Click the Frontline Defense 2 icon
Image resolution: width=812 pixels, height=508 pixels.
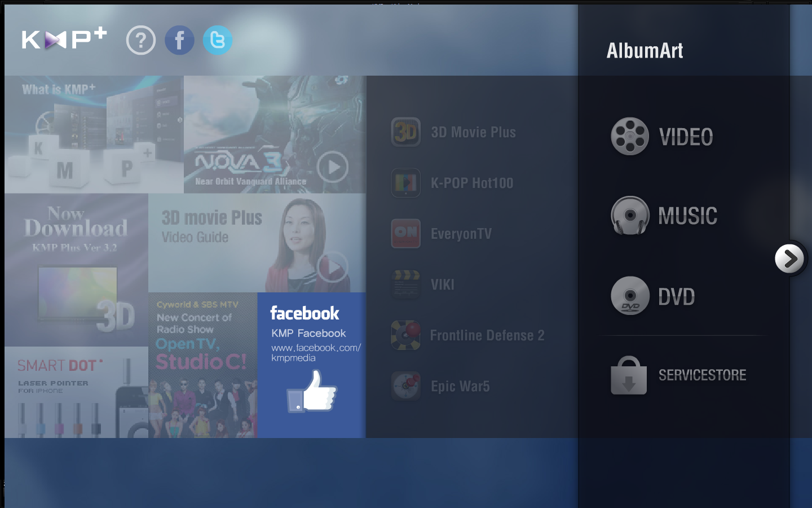[406, 335]
